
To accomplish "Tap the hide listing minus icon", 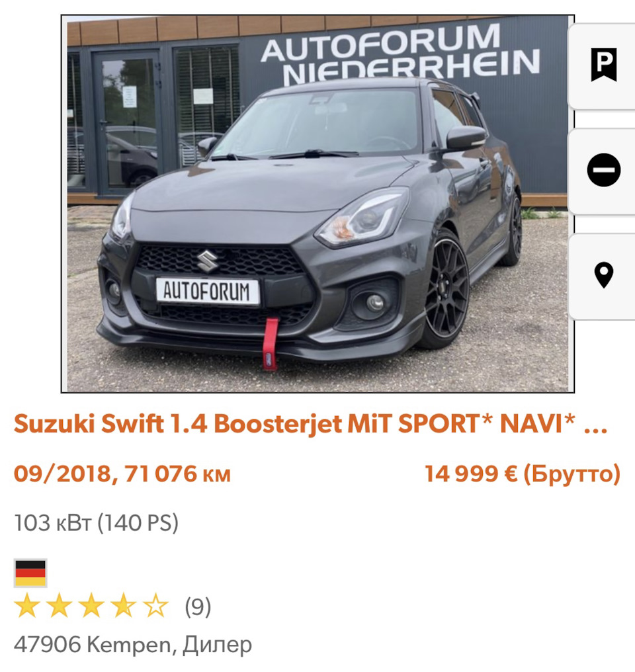I will (x=603, y=170).
